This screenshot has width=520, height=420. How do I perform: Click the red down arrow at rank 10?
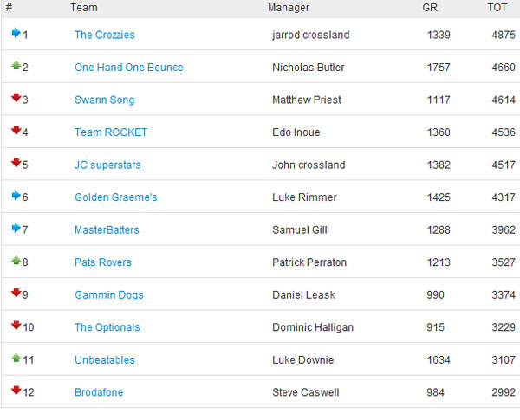(x=16, y=326)
